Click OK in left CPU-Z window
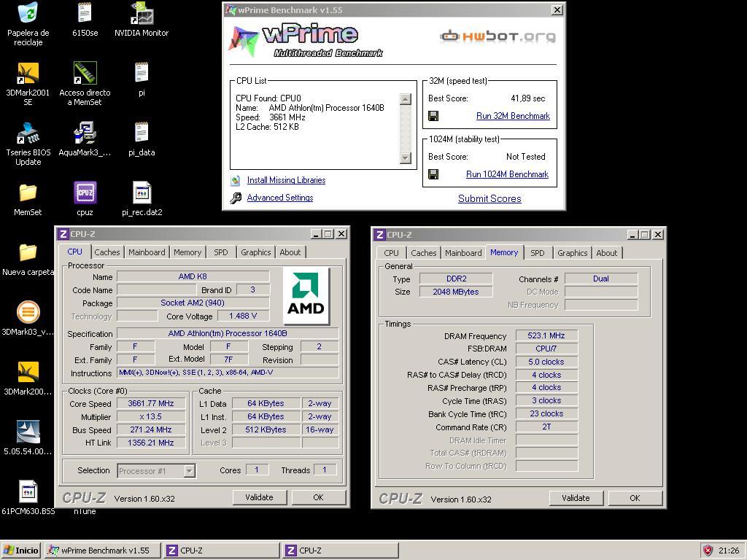 pos(318,497)
